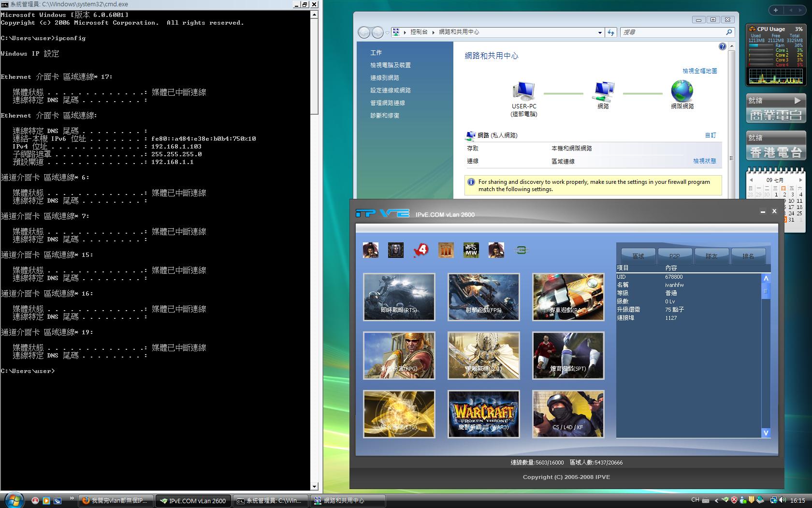Click the Windows Start orb

pos(13,500)
